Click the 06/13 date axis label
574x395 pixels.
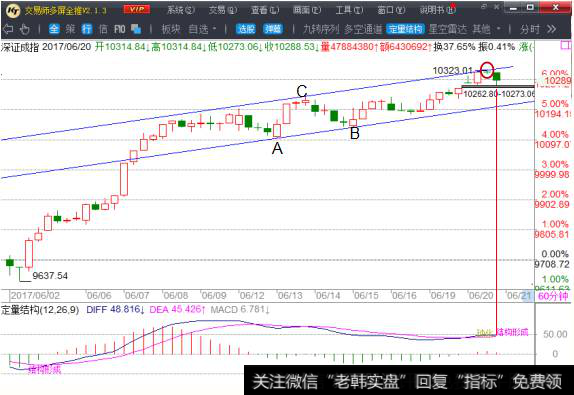pos(290,296)
